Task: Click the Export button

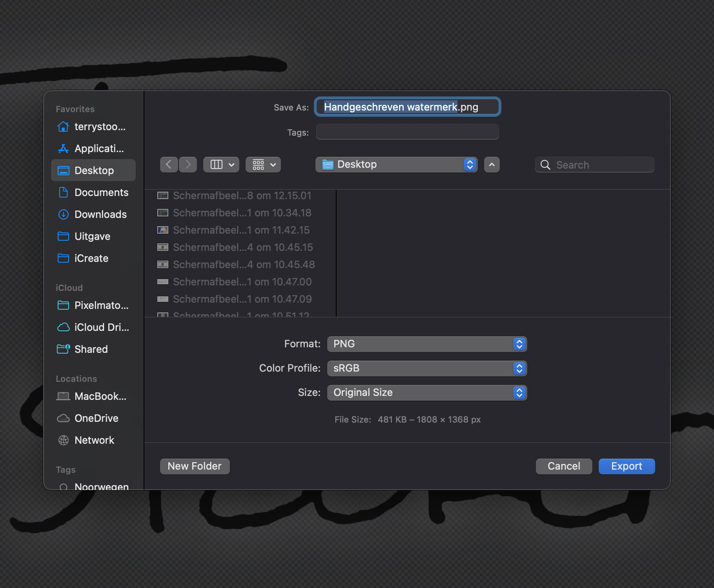Action: [627, 466]
